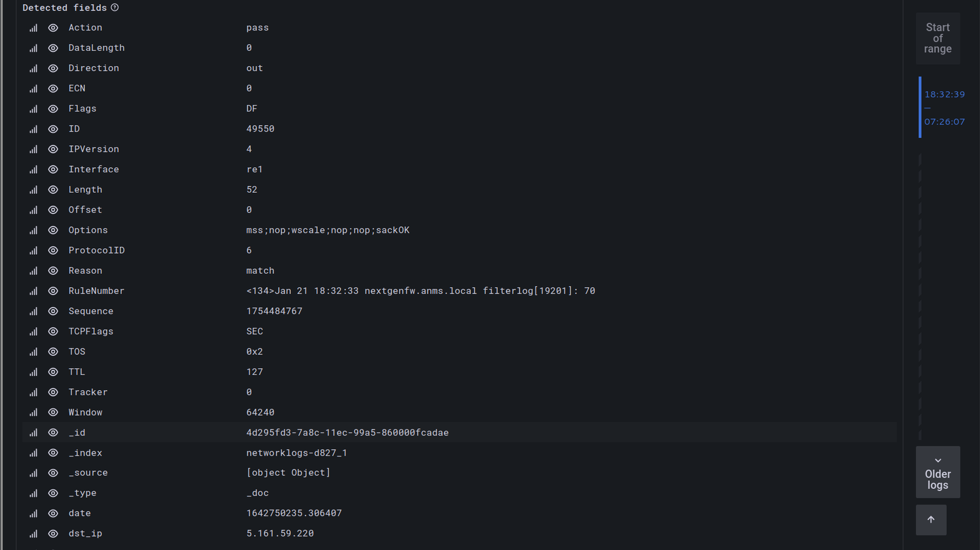980x550 pixels.
Task: Toggle the eye icon for TCPFlags
Action: (x=53, y=331)
